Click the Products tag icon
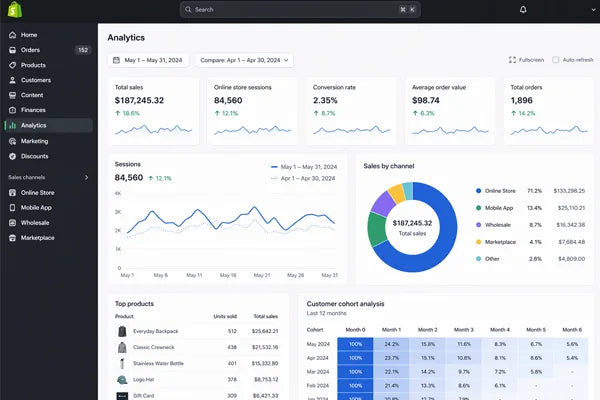This screenshot has height=400, width=600. point(13,65)
